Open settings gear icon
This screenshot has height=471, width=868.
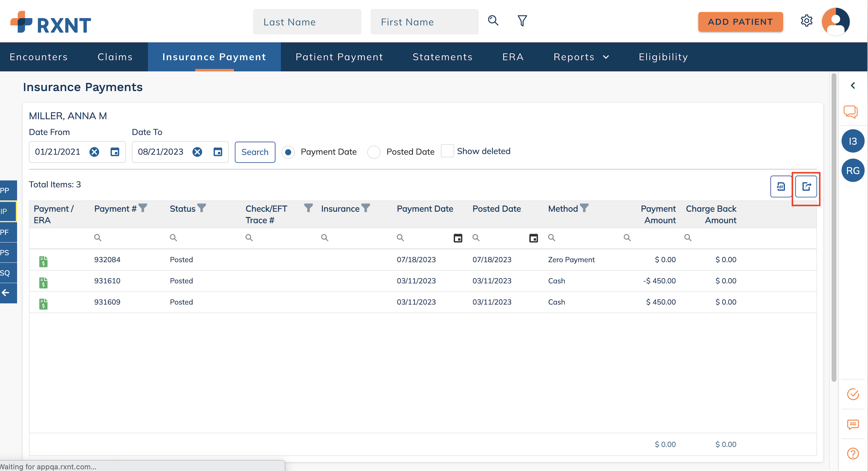(807, 21)
